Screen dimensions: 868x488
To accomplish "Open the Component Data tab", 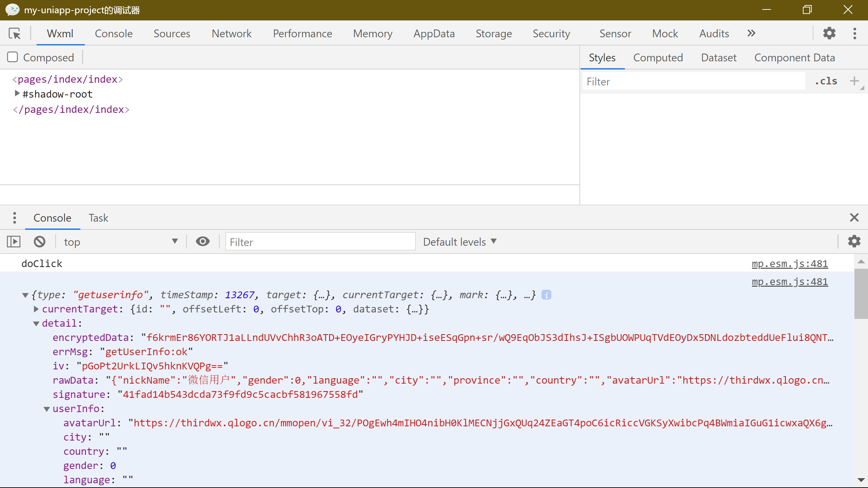I will click(x=794, y=58).
